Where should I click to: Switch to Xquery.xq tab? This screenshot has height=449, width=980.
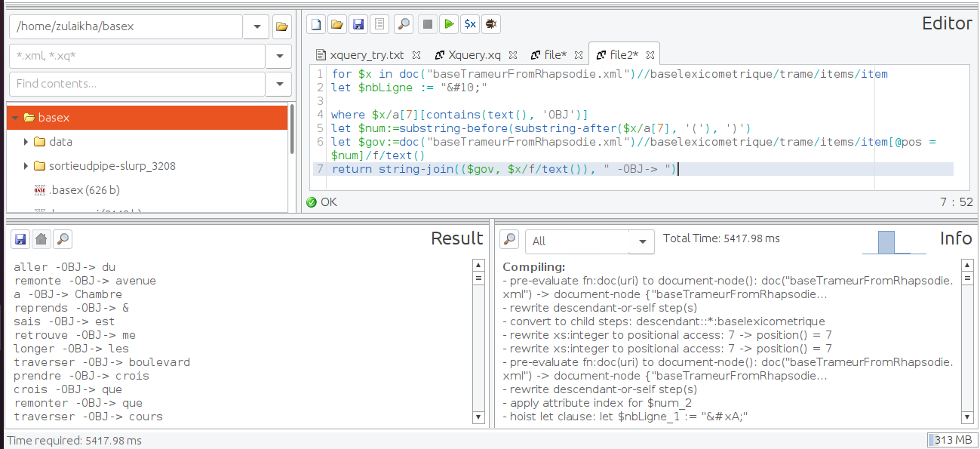click(x=475, y=55)
